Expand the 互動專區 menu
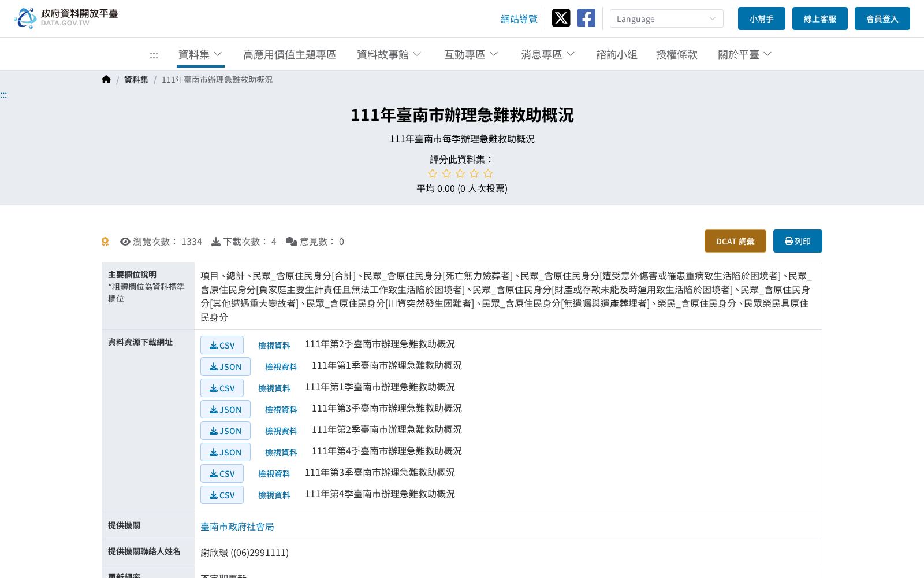Image resolution: width=924 pixels, height=578 pixels. click(x=471, y=54)
